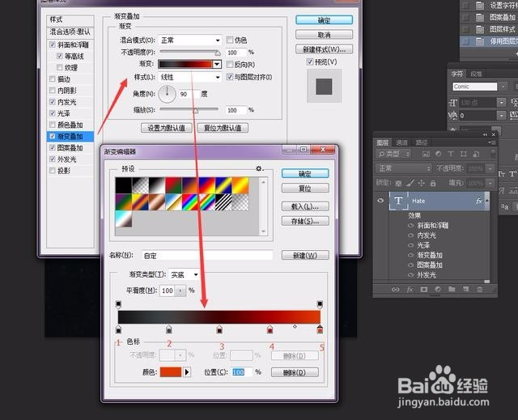Screen dimensions: 518x420
Task: Open the 样式 linear style dropdown
Action: click(190, 77)
